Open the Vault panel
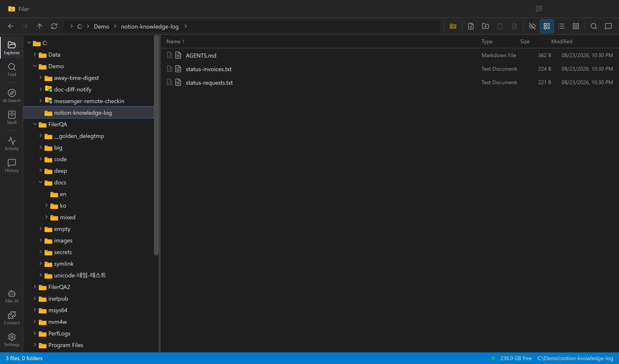Screen dimensions: 619x364 point(12,118)
